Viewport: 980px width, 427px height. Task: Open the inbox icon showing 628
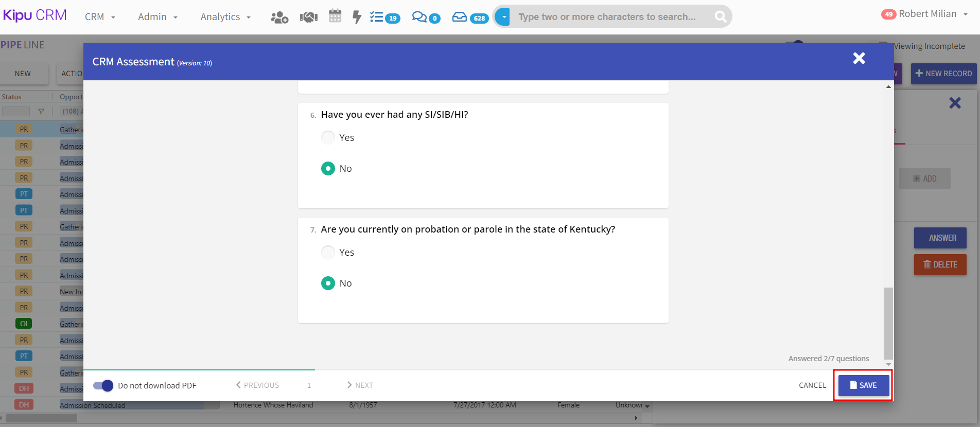[469, 17]
